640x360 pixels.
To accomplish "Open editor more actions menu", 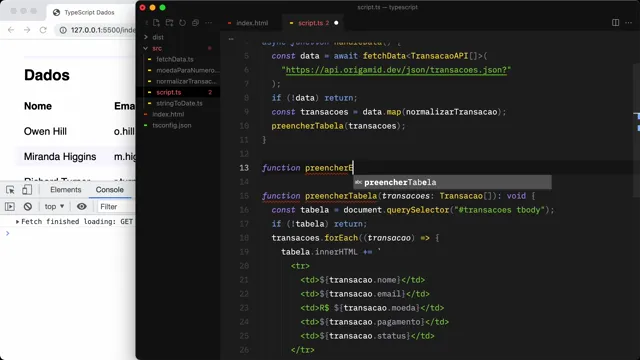I will click(629, 22).
